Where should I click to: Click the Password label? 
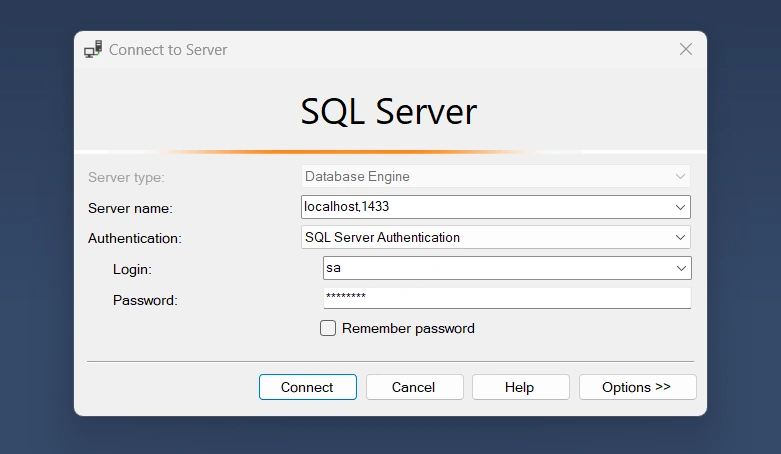point(145,301)
